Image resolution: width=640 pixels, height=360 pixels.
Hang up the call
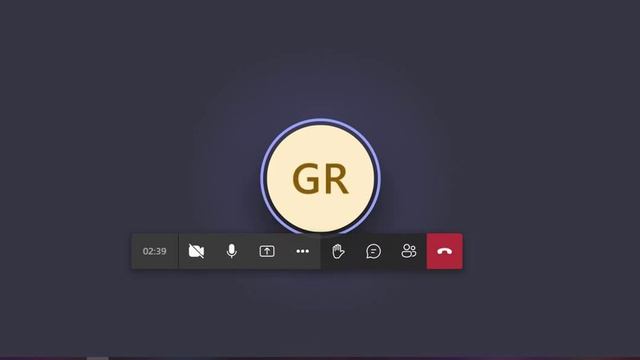pos(444,251)
